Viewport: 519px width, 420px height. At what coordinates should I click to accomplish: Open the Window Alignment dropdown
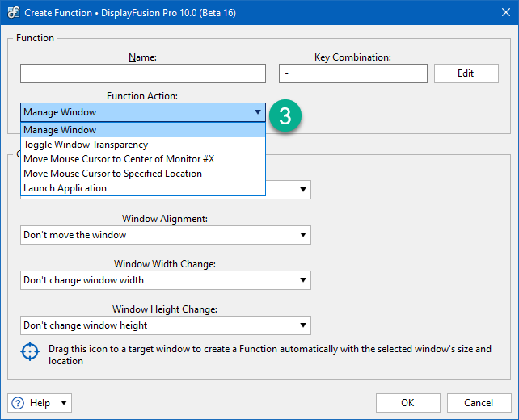[166, 235]
